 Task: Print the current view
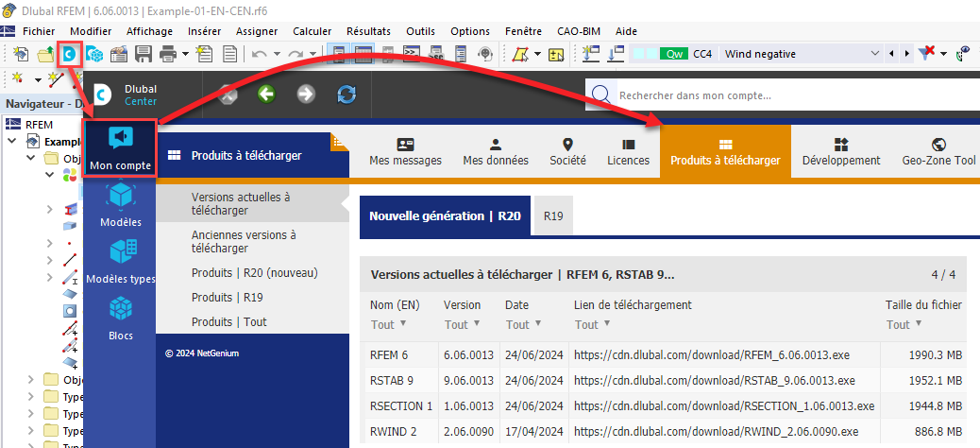[x=167, y=55]
